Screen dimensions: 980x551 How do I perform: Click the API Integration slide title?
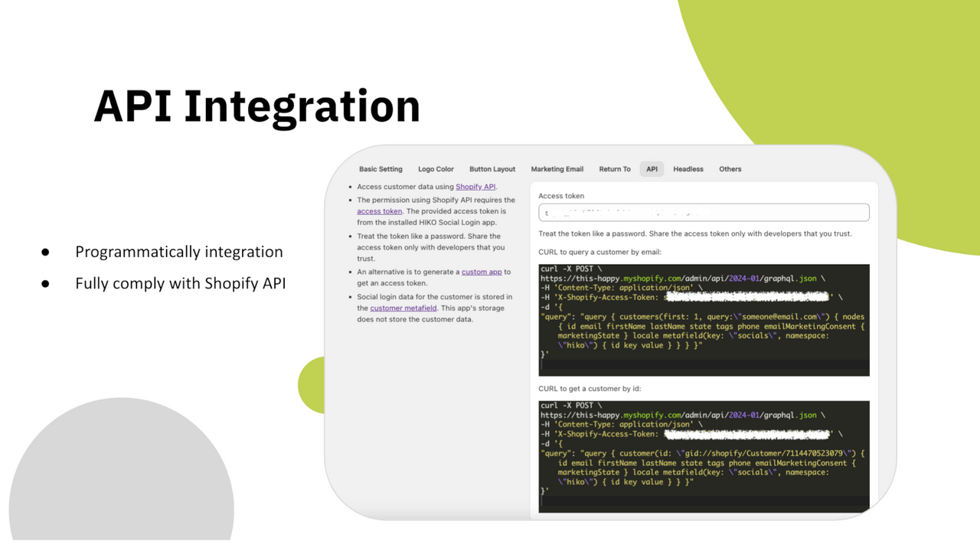pyautogui.click(x=256, y=106)
